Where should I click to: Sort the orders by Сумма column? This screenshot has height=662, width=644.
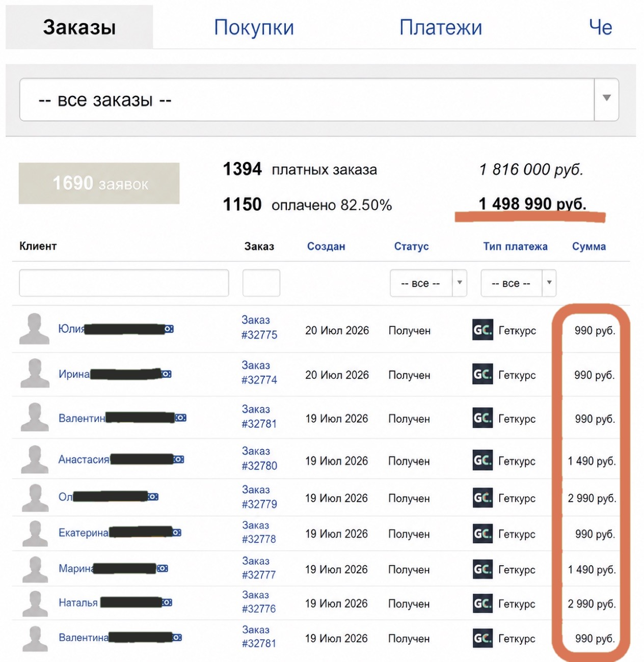coord(589,246)
